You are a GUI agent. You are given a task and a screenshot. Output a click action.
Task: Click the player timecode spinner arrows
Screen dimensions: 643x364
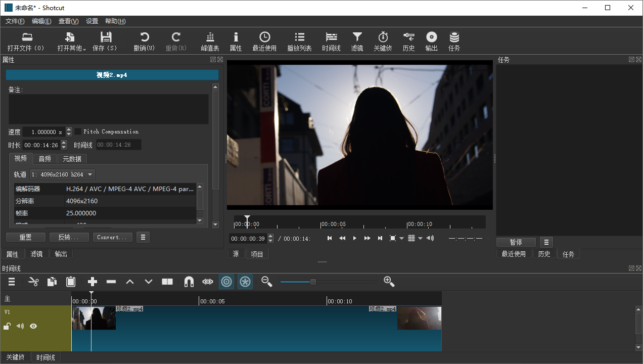[x=270, y=239]
